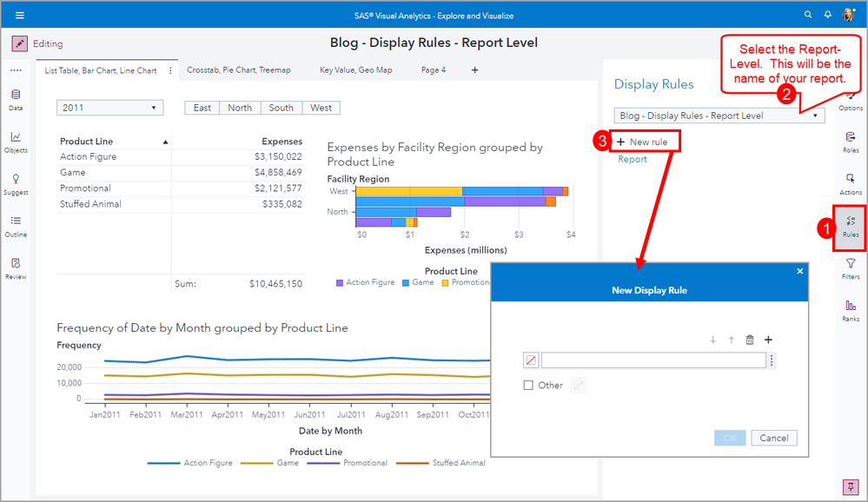The width and height of the screenshot is (868, 502).
Task: Open the Ranks pane icon
Action: [851, 310]
